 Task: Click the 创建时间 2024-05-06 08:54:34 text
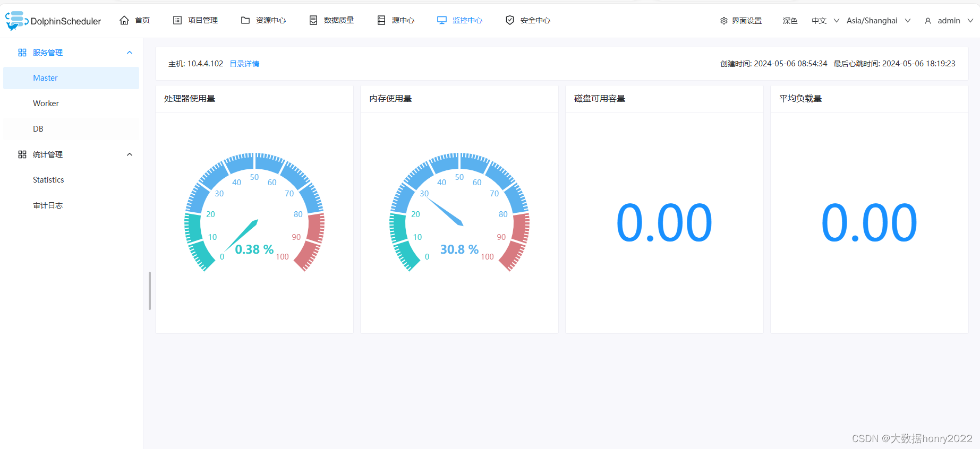pyautogui.click(x=773, y=64)
